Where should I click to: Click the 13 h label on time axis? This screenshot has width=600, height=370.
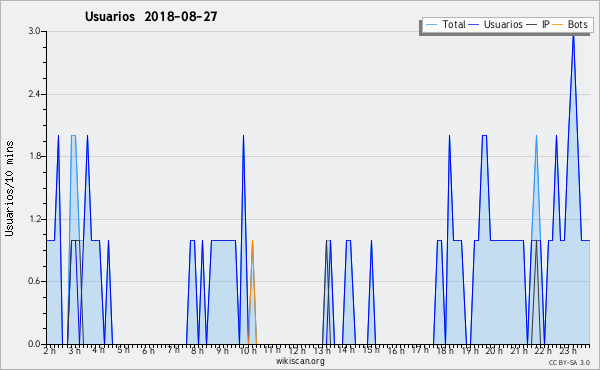(322, 351)
